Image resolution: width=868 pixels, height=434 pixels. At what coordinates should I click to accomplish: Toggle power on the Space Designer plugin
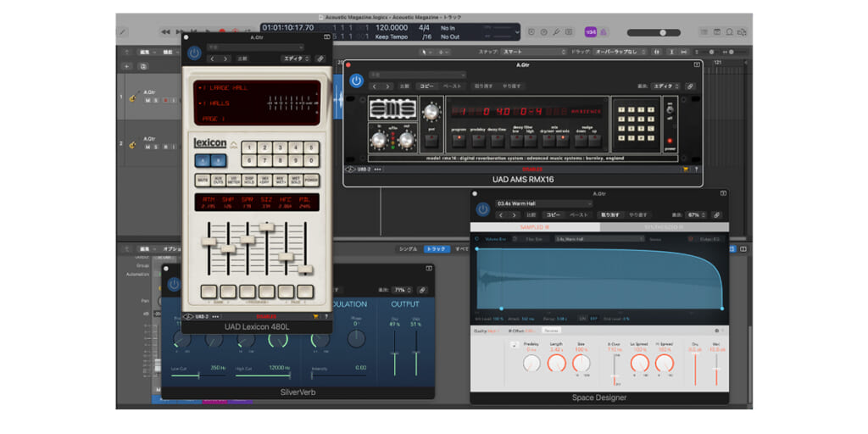tap(483, 209)
